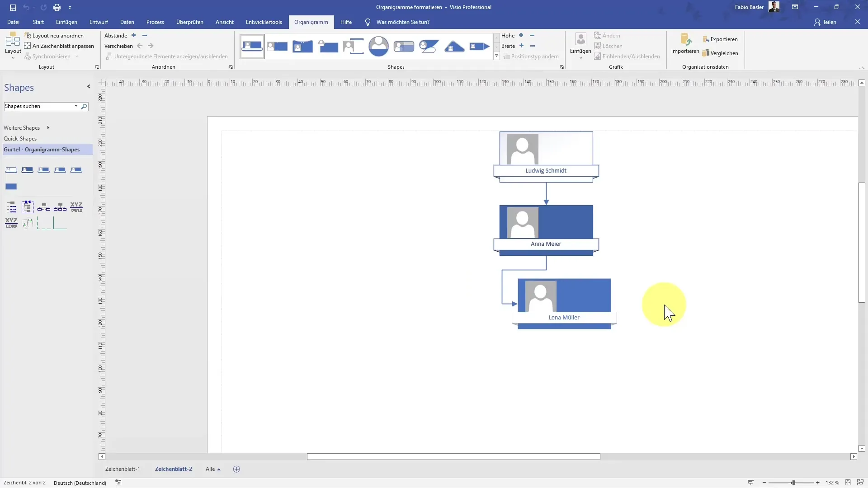This screenshot has height=488, width=868.
Task: Open the Layout dropdown button
Action: [x=13, y=47]
